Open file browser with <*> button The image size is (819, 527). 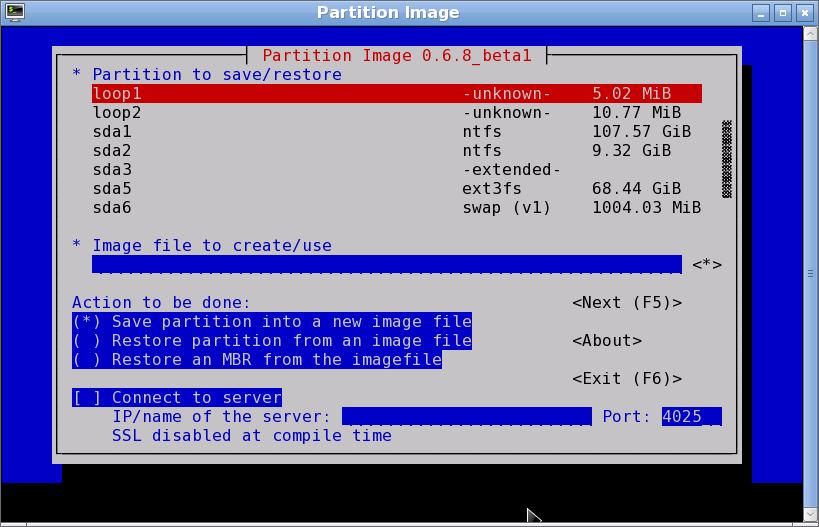point(707,265)
